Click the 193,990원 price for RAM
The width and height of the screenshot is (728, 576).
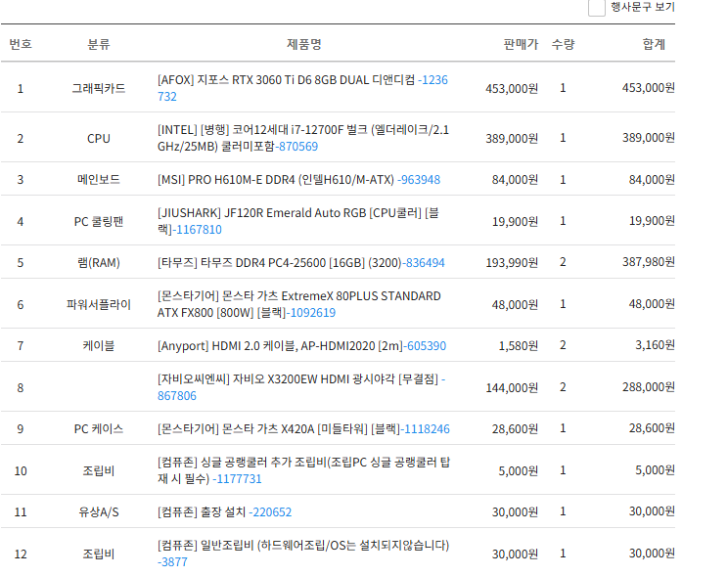tap(512, 263)
